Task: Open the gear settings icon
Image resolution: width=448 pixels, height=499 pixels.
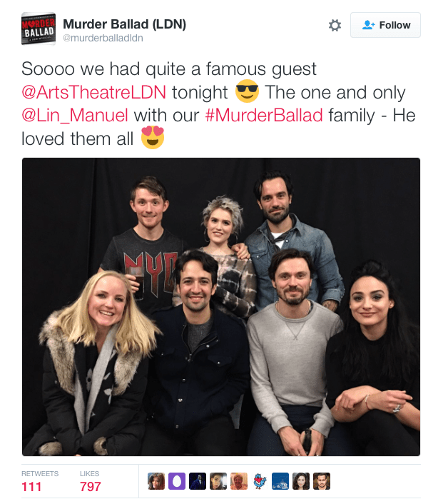Action: pyautogui.click(x=335, y=25)
